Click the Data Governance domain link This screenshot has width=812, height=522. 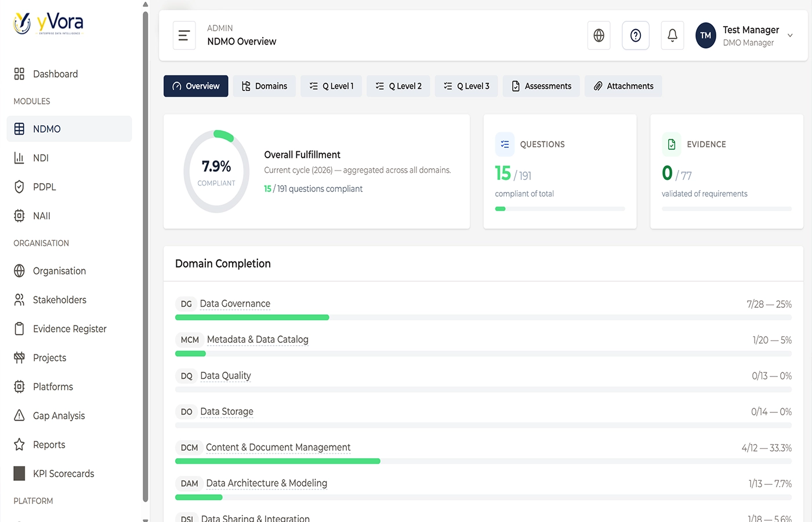[235, 303]
